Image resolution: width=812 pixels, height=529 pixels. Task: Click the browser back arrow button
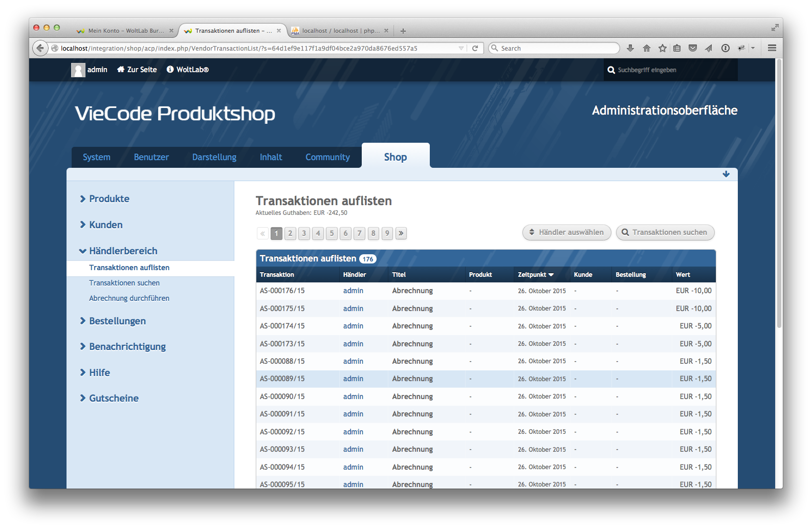click(x=40, y=48)
